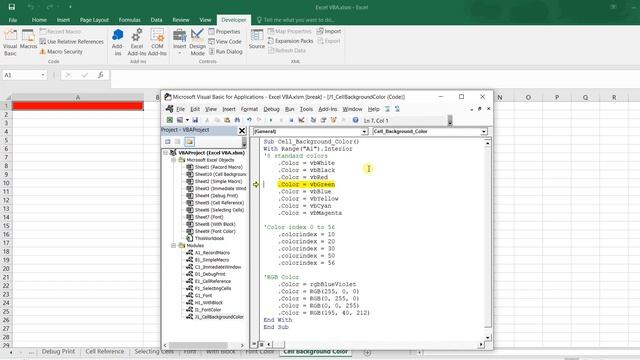640x360 pixels.
Task: Click Object Browser icon in VBA toolbar
Action: [333, 120]
